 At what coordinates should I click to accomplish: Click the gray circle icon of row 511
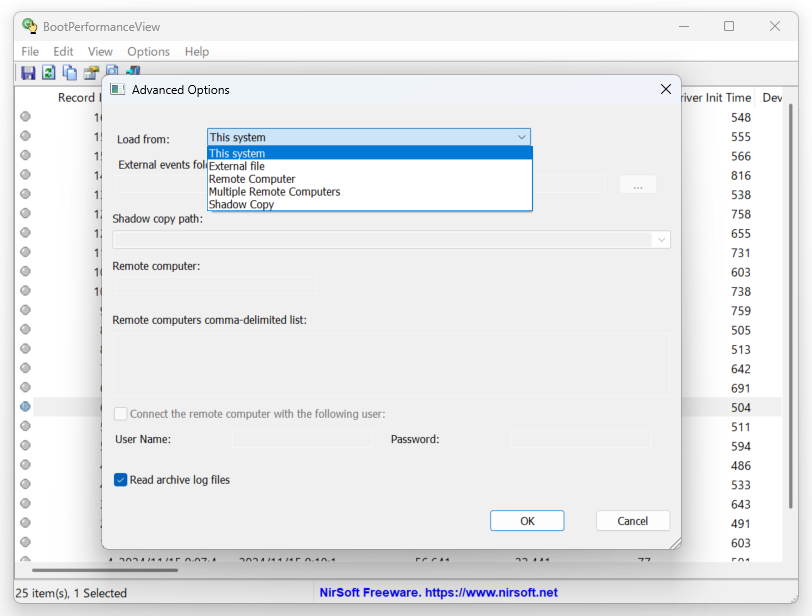click(x=25, y=426)
